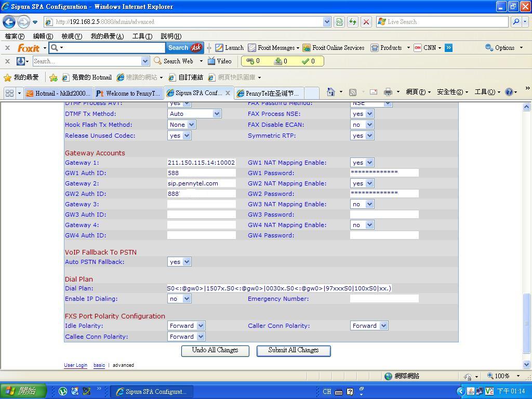Go forward using the browser Forward arrow

click(23, 22)
